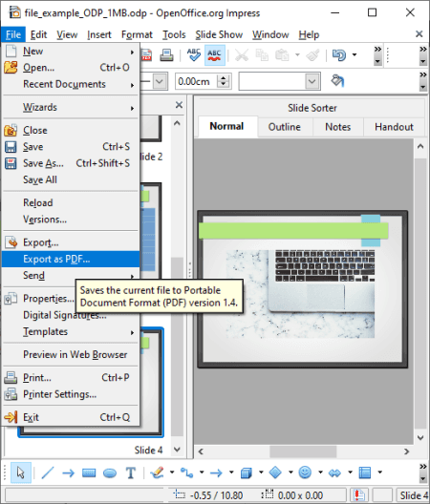Open the Basic Shapes dropdown arrow

[x=290, y=472]
